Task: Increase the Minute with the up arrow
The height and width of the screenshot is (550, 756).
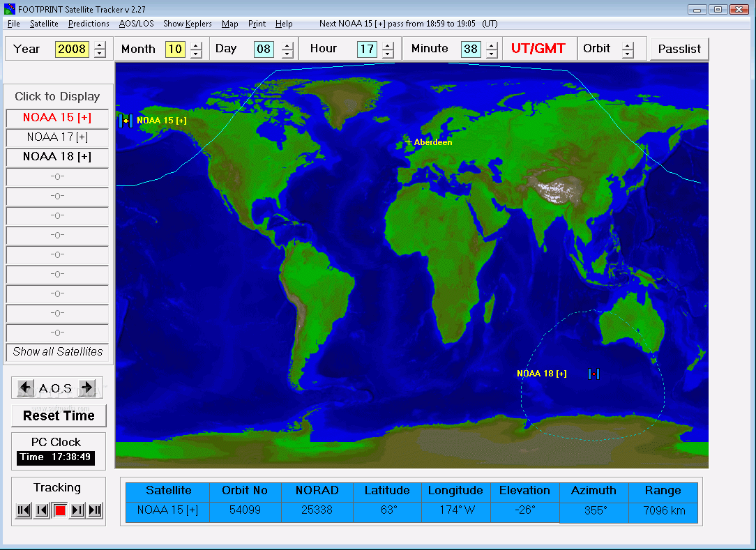Action: [491, 45]
